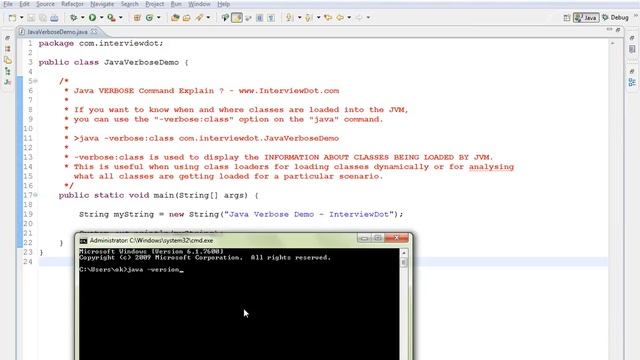Image resolution: width=640 pixels, height=360 pixels.
Task: Click the New file wizard icon
Action: pyautogui.click(x=13, y=18)
